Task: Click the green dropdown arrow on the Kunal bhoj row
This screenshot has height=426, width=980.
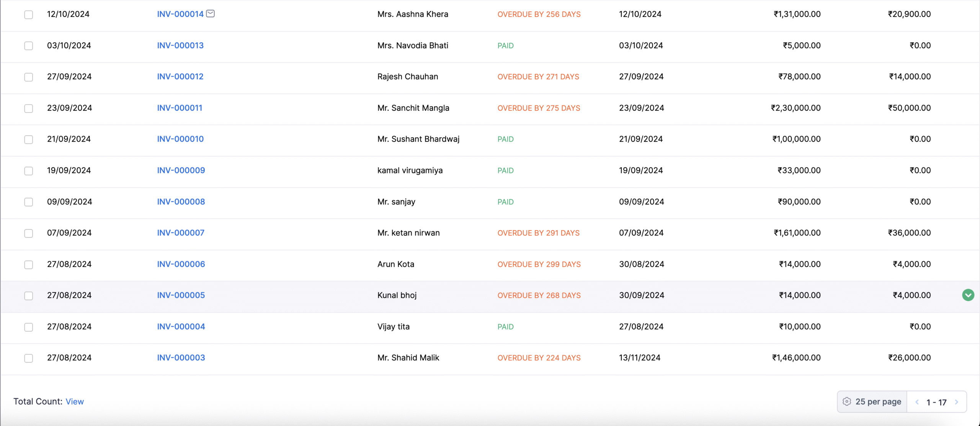Action: tap(968, 295)
